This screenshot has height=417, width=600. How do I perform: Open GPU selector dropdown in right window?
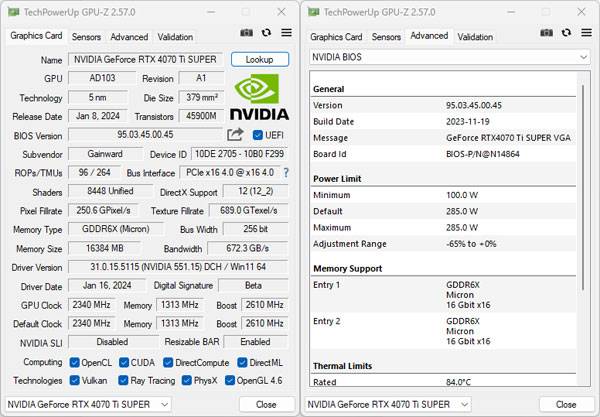tap(463, 404)
